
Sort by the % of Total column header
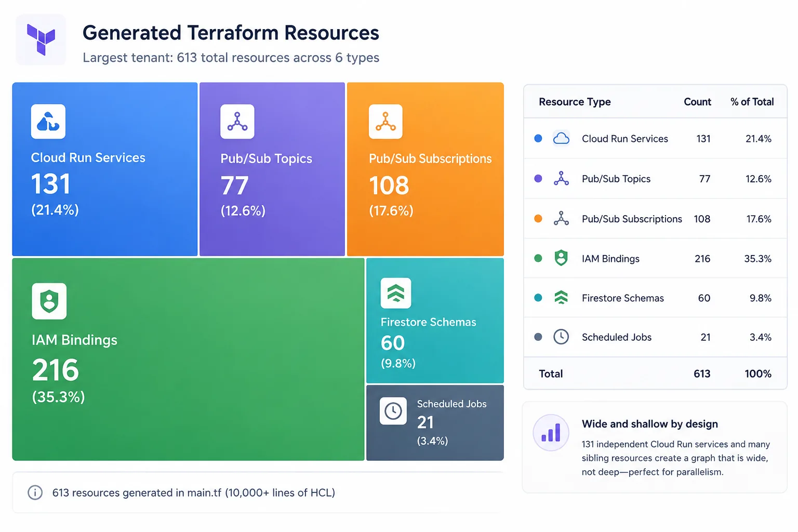pos(752,102)
